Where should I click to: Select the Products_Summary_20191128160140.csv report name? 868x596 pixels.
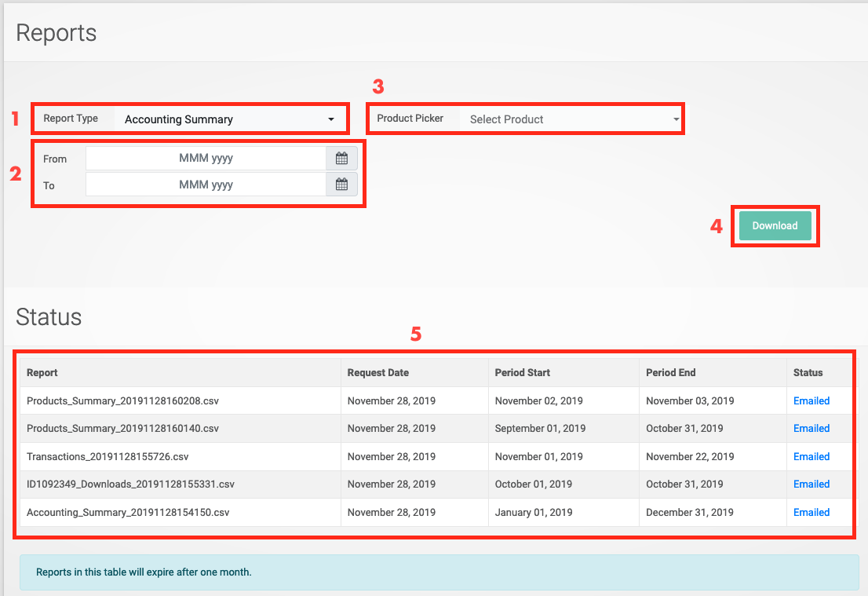pyautogui.click(x=122, y=429)
